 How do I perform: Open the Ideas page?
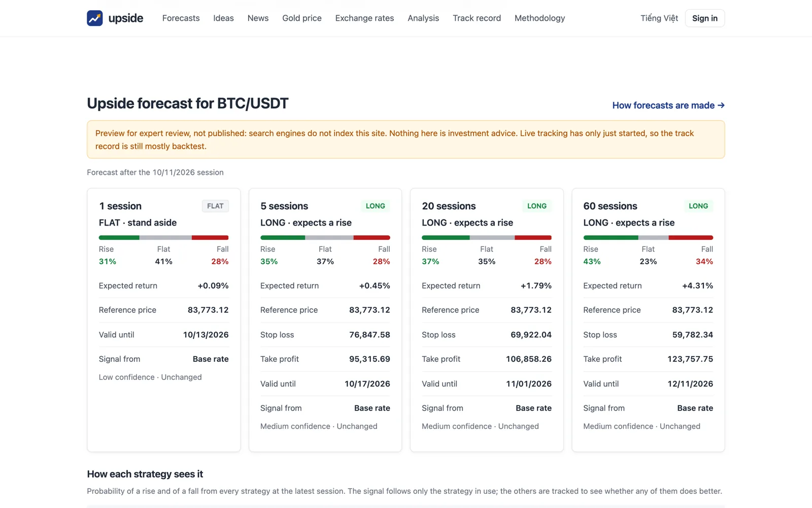point(223,18)
